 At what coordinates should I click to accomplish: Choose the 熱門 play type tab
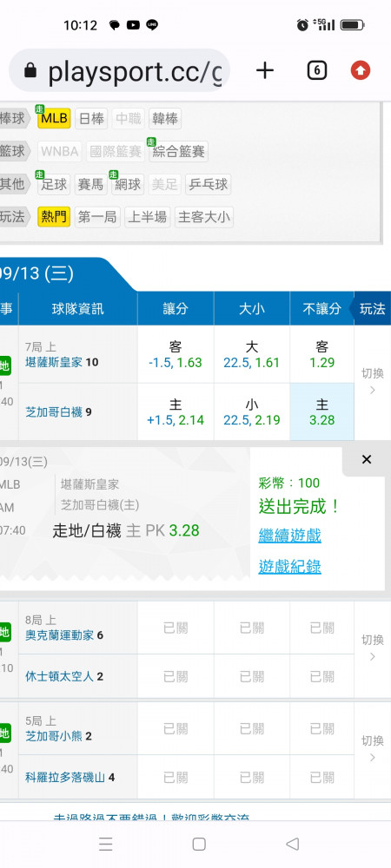coord(54,217)
